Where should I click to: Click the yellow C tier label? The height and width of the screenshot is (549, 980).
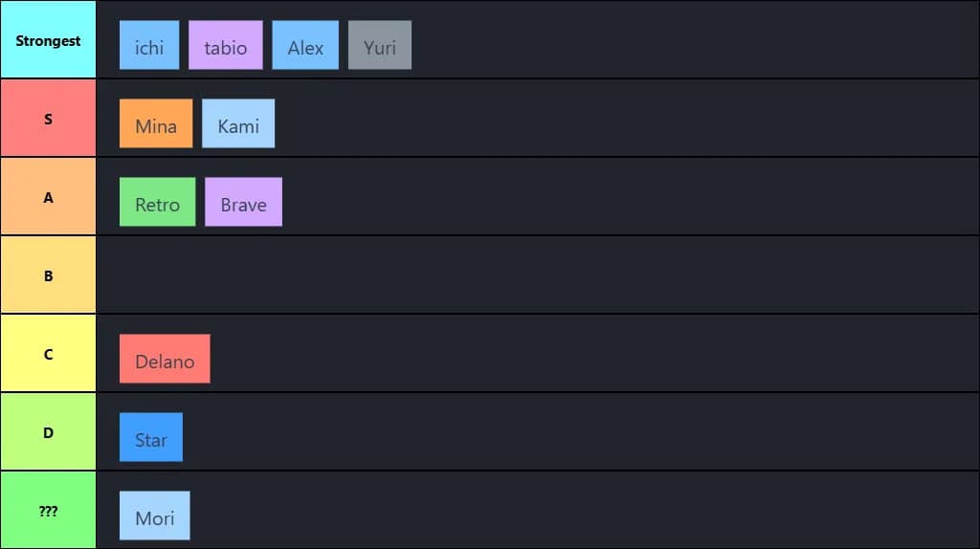(48, 354)
